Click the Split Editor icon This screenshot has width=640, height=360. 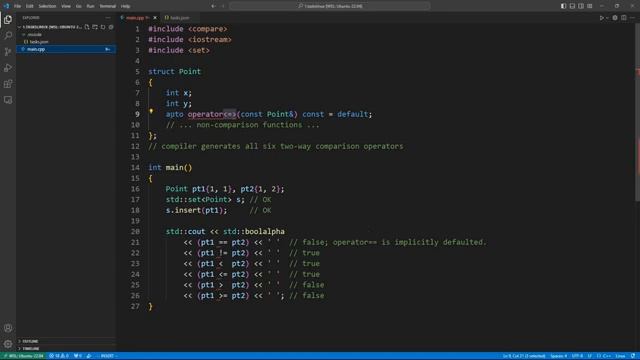(x=624, y=18)
